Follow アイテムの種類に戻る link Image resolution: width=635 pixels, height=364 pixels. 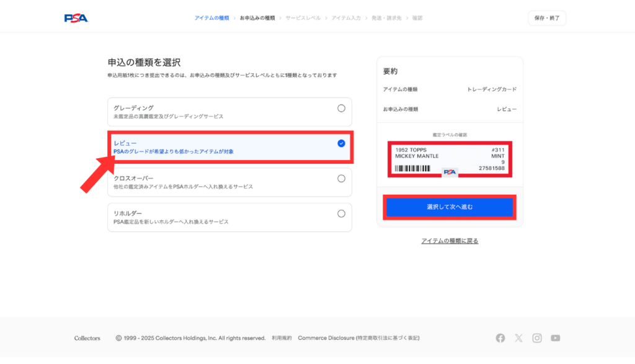(450, 241)
